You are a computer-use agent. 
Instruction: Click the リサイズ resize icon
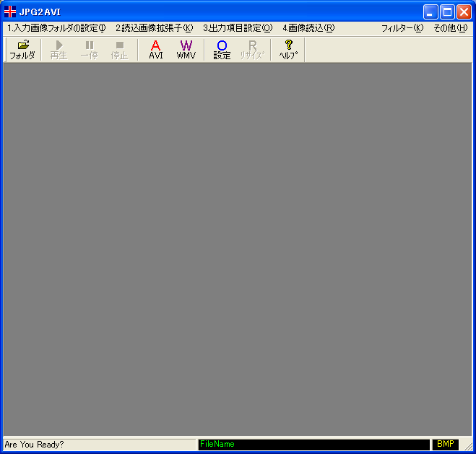(x=252, y=50)
